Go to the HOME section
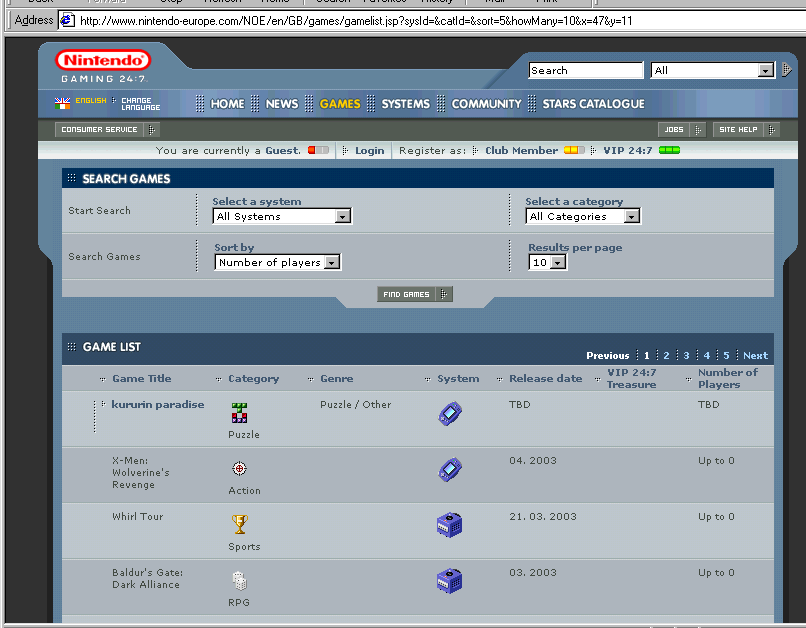 tap(227, 104)
